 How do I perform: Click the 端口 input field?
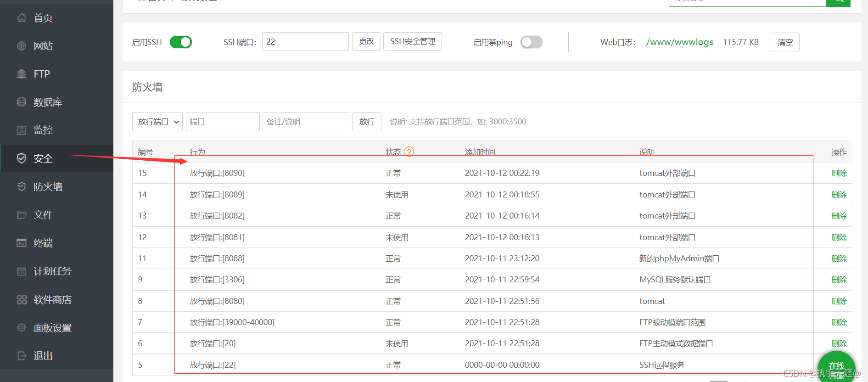click(x=223, y=122)
